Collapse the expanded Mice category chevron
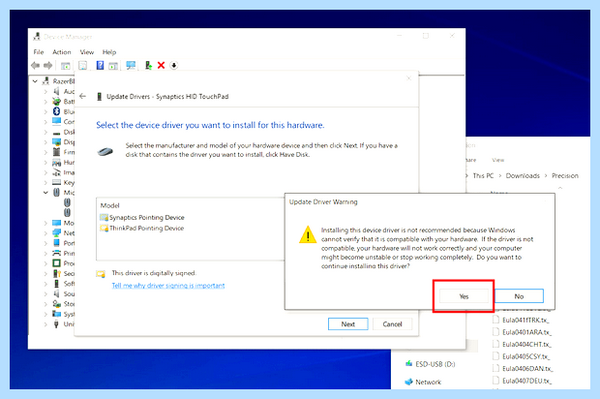Viewport: 600px width, 399px height. click(x=46, y=192)
